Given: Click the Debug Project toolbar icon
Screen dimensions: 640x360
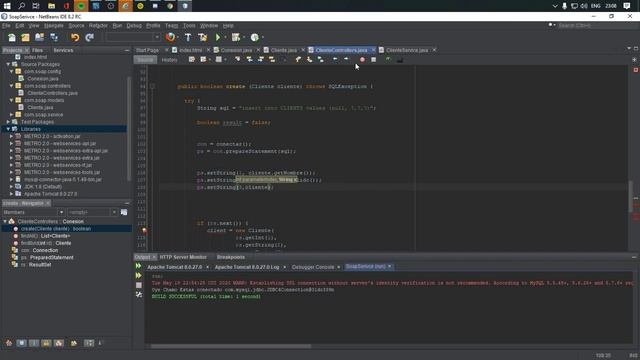Looking at the screenshot, I should (236, 38).
